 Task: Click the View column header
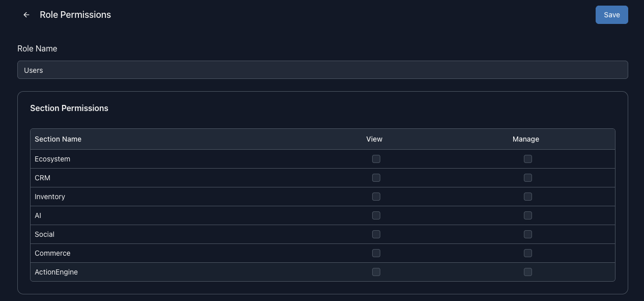point(374,139)
